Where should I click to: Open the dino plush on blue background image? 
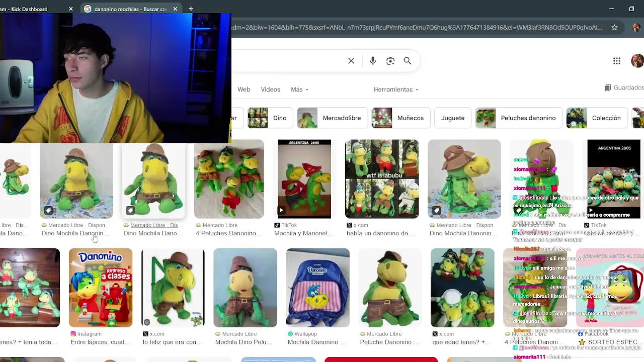coord(245,288)
